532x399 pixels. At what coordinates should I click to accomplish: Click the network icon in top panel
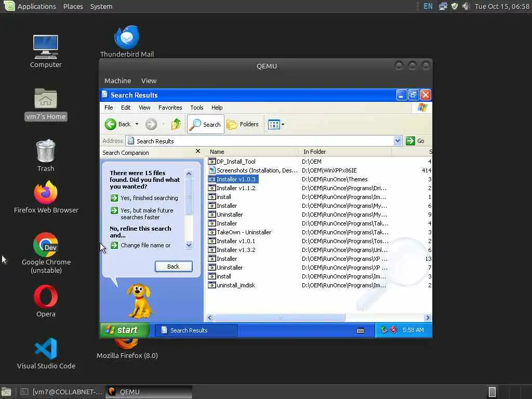443,6
